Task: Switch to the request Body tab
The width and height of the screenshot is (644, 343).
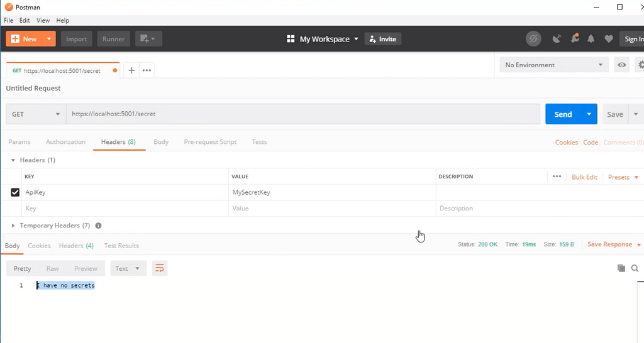Action: coord(161,142)
